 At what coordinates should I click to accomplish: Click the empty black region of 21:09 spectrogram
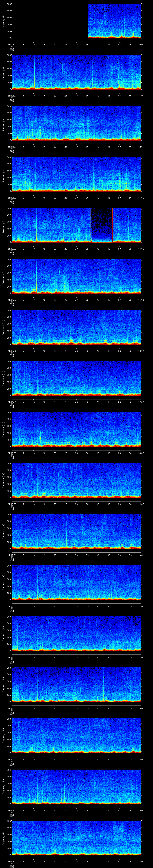tap(50, 21)
